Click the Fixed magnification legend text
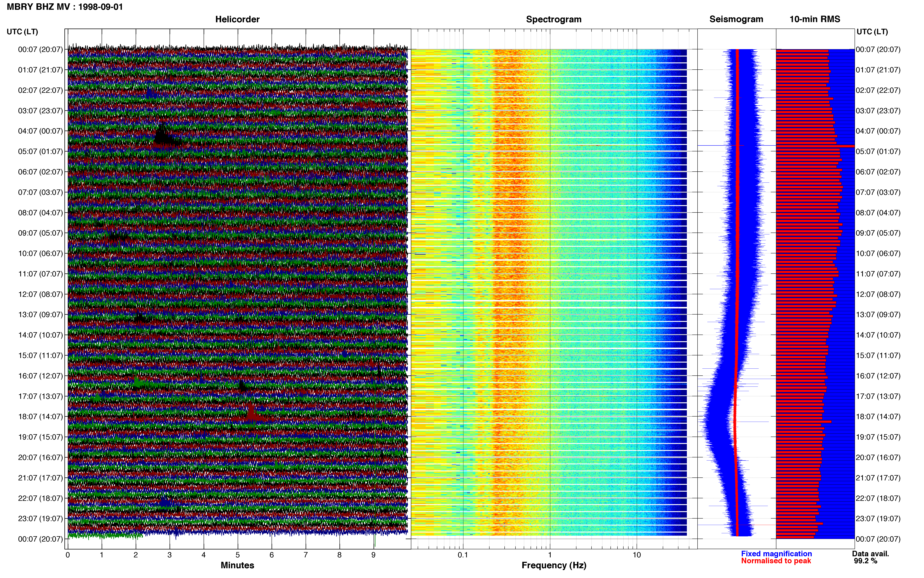924x578 pixels. 776,554
